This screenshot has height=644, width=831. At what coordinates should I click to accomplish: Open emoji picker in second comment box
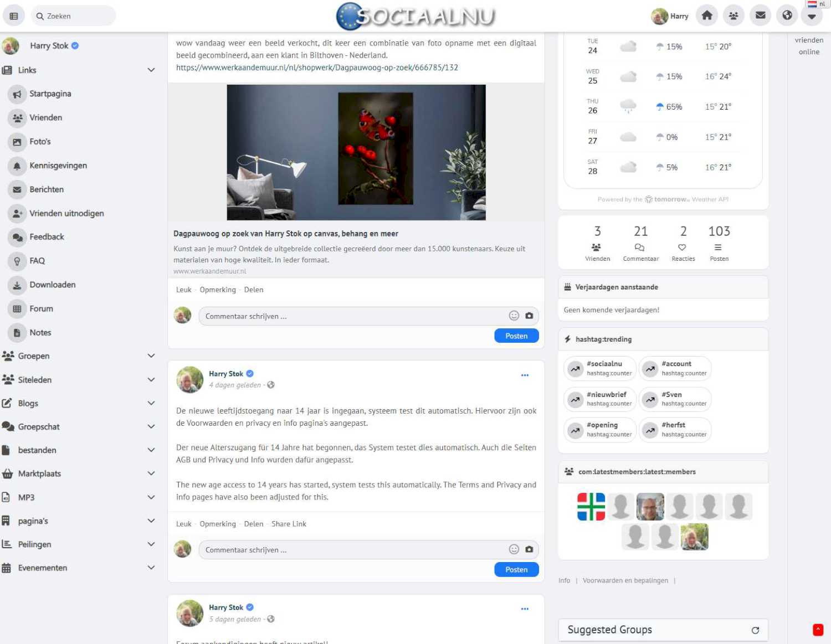(x=514, y=549)
